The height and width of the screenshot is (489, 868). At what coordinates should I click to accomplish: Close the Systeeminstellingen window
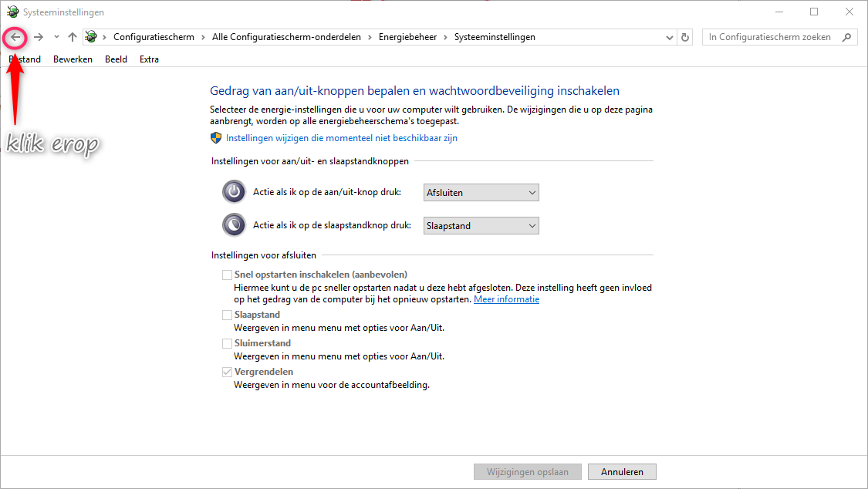tap(849, 12)
